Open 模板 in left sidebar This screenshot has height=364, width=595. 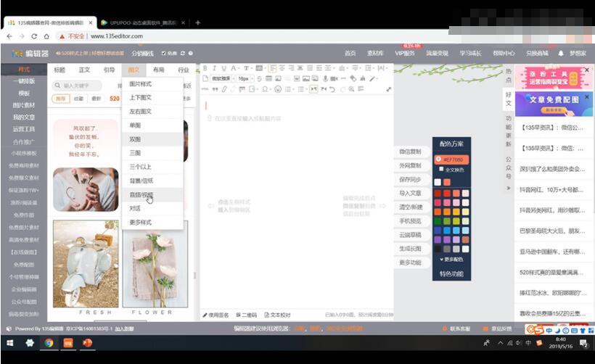(x=24, y=94)
